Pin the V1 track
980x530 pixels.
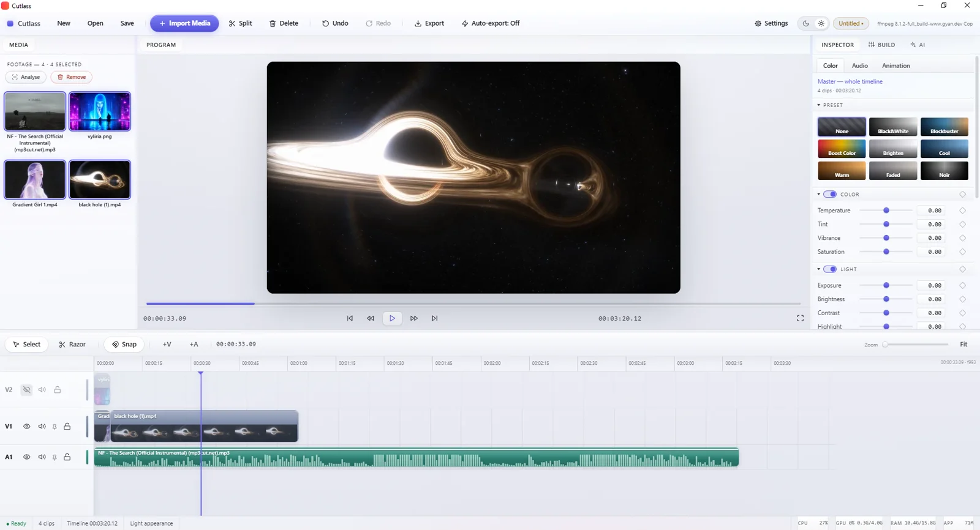[55, 427]
